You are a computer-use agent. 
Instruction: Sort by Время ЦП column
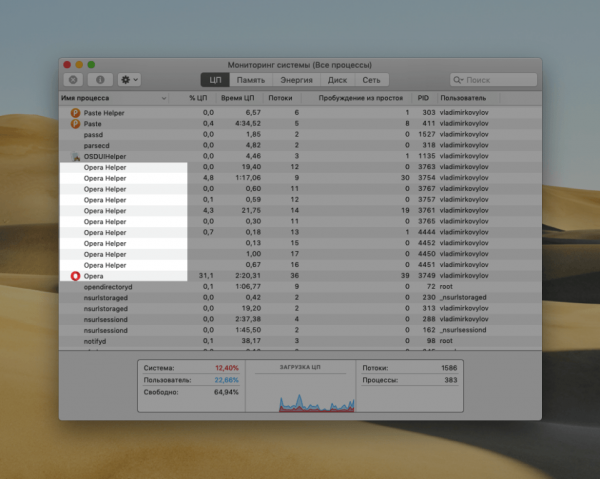point(238,98)
